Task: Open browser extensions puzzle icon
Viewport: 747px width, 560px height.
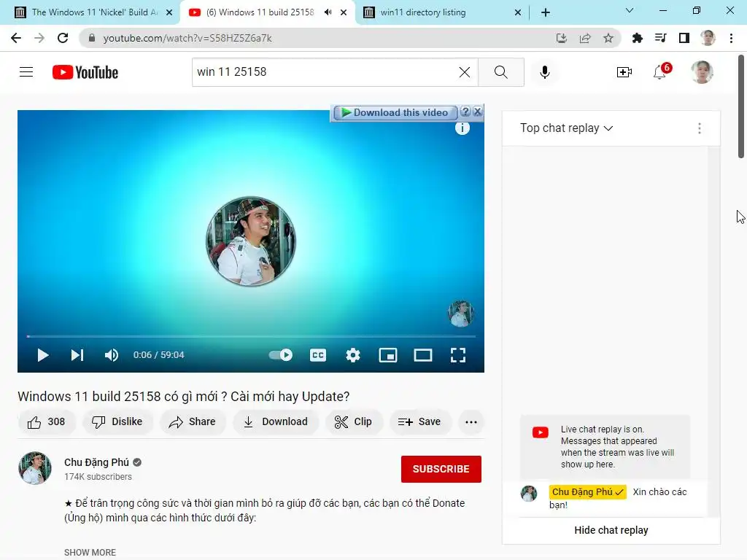Action: [637, 38]
